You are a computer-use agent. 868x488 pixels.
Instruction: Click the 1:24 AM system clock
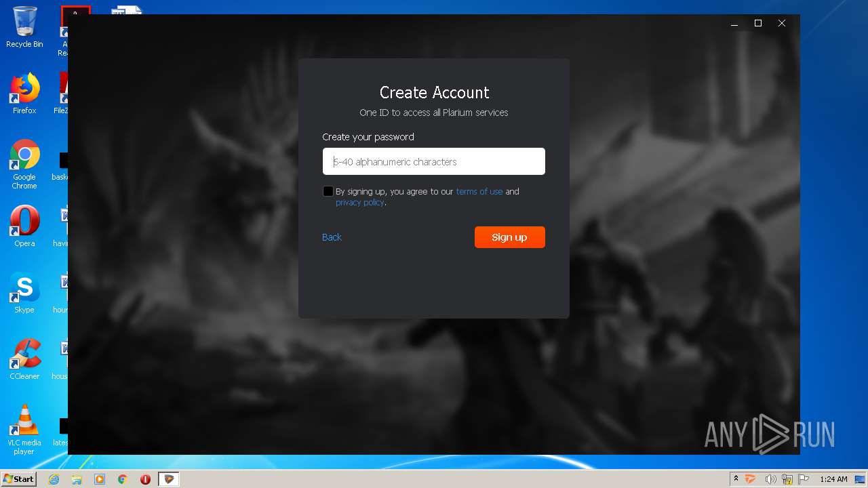(833, 479)
